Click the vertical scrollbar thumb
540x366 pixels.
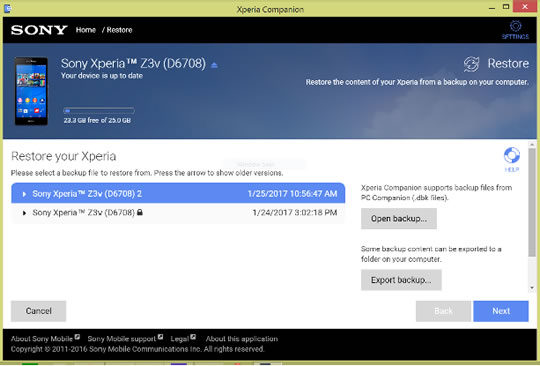pyautogui.click(x=532, y=202)
